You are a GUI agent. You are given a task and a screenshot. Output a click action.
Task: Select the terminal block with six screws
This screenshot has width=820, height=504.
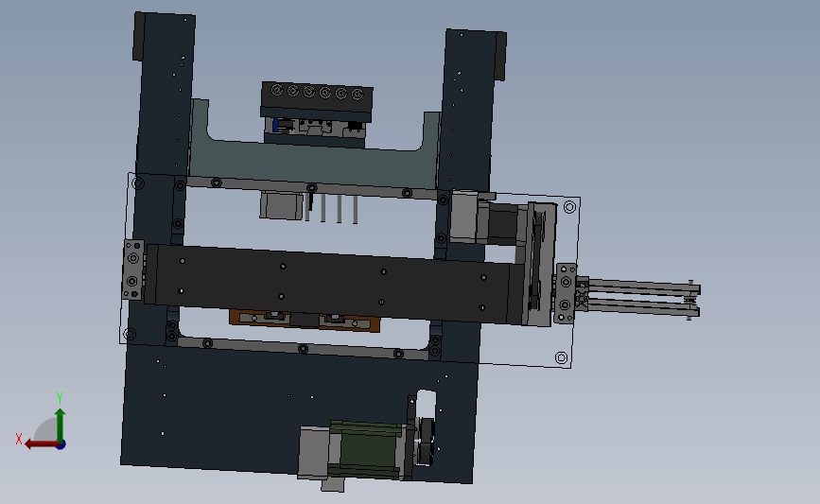[317, 97]
